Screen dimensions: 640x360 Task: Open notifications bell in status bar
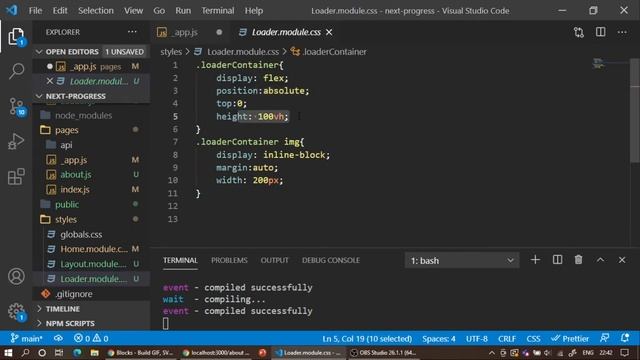pyautogui.click(x=625, y=338)
